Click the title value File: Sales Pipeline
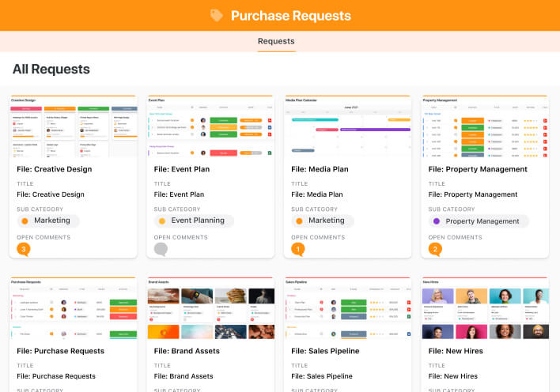The image size is (560, 392). tap(322, 376)
